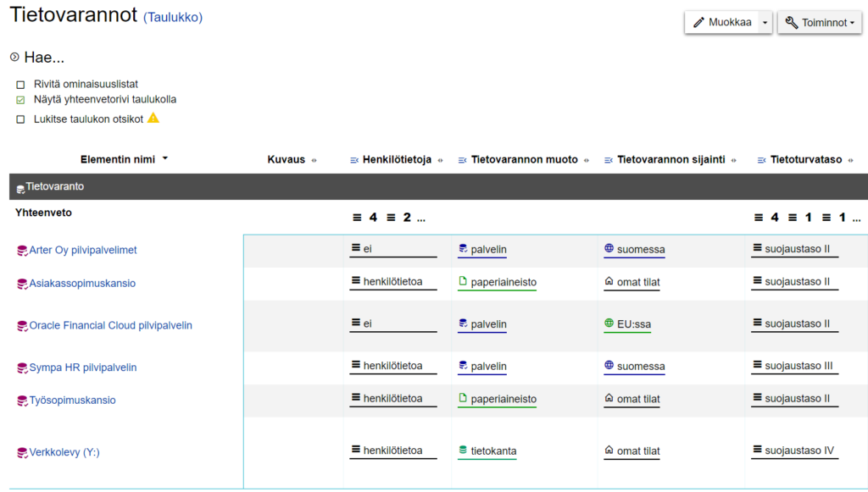Viewport: 868px width, 492px height.
Task: Click the server icon in Sympa HR row
Action: (463, 365)
